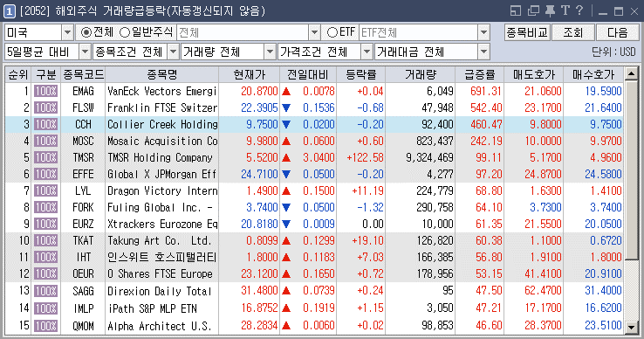Image resolution: width=644 pixels, height=339 pixels.
Task: Click the vertical scrollbar thumb
Action: (631, 170)
